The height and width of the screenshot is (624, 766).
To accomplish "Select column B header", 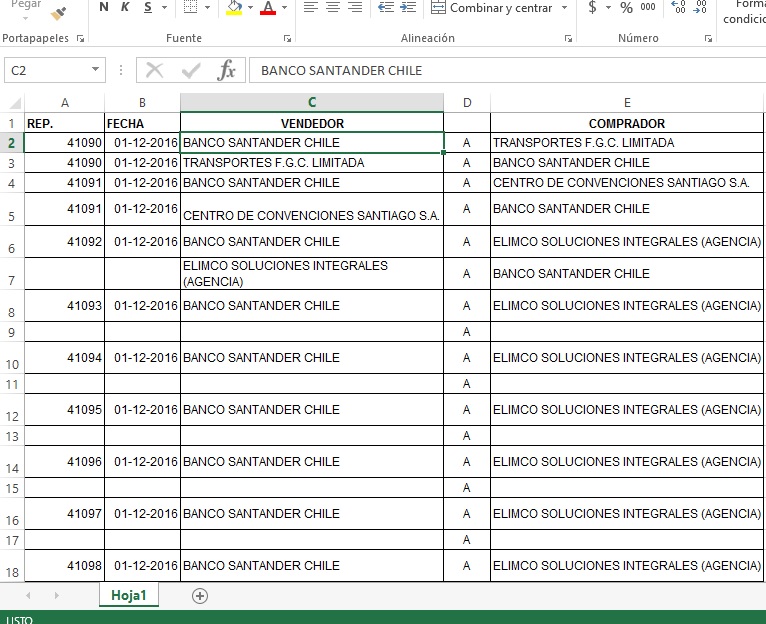I will [142, 103].
